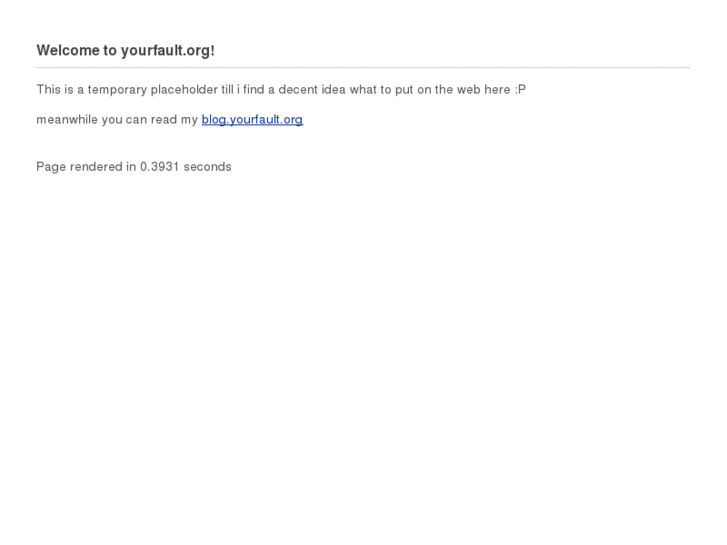727x545 pixels.
Task: Click the word "web" in the first paragraph
Action: [x=469, y=90]
